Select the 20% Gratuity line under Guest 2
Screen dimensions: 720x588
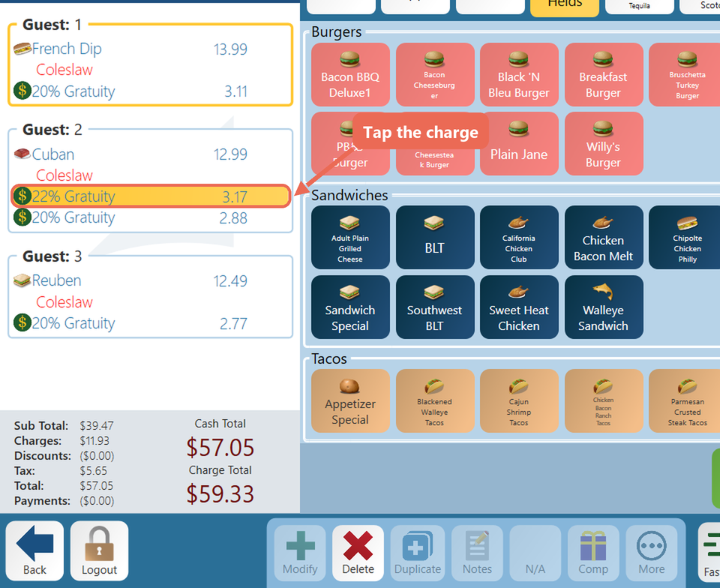pyautogui.click(x=151, y=217)
